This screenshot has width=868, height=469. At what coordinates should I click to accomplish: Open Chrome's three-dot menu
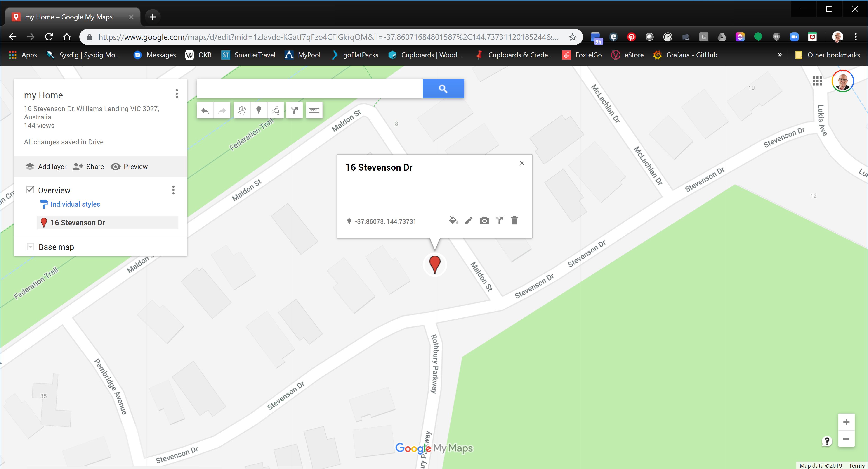click(x=856, y=37)
